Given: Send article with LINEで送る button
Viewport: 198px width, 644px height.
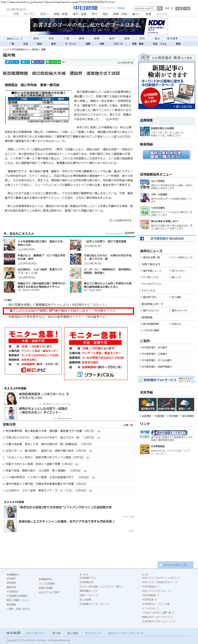Looking at the screenshot, I should pos(53,62).
